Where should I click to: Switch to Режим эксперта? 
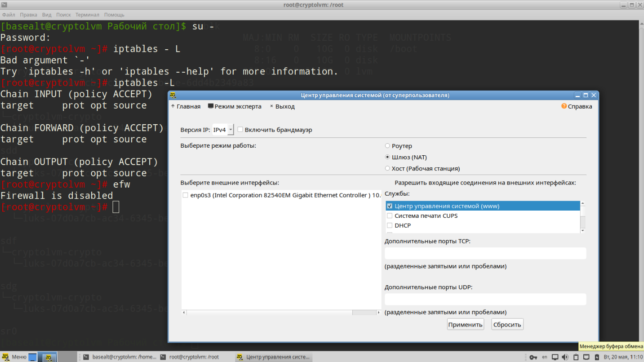click(234, 106)
